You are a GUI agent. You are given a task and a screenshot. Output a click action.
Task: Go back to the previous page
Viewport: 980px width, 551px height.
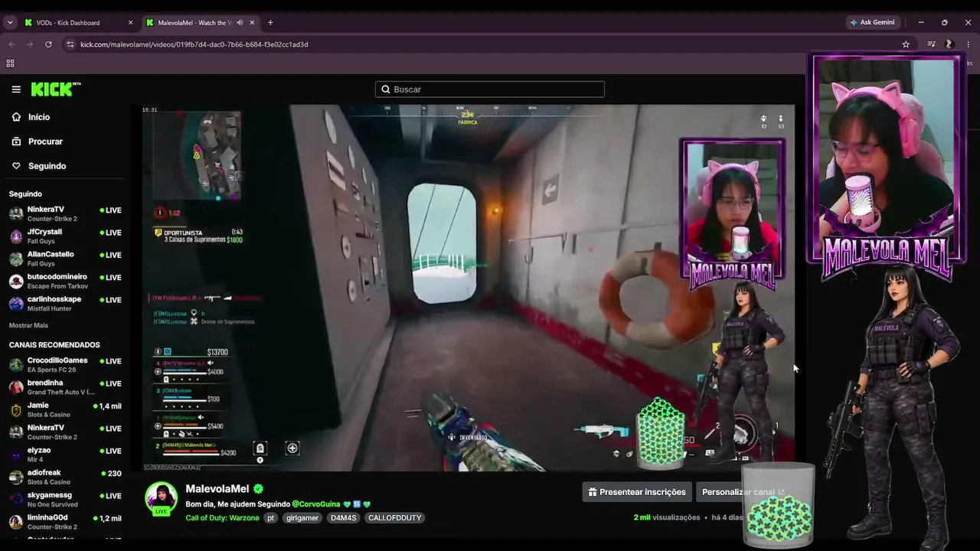coord(11,44)
